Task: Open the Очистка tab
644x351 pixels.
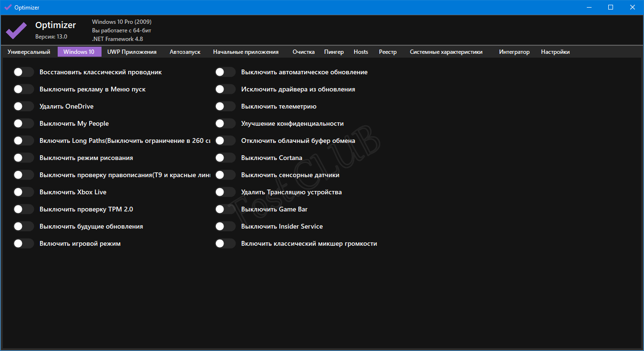Action: [x=304, y=52]
